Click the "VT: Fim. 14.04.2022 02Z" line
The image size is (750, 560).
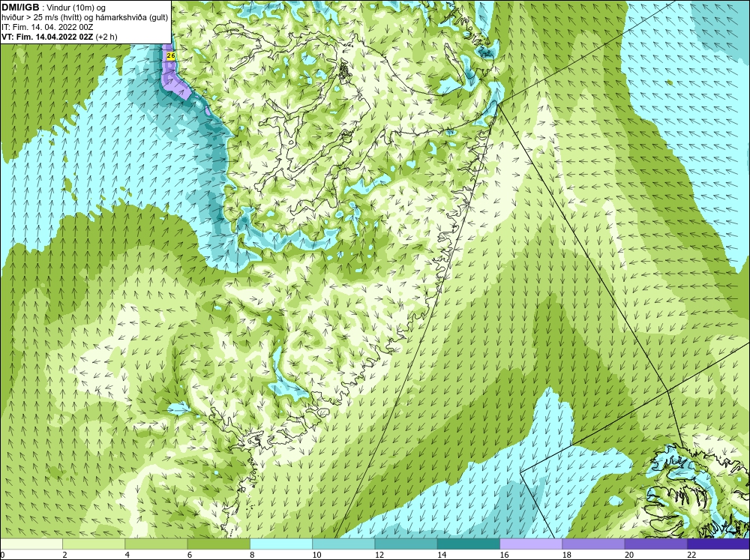point(48,36)
